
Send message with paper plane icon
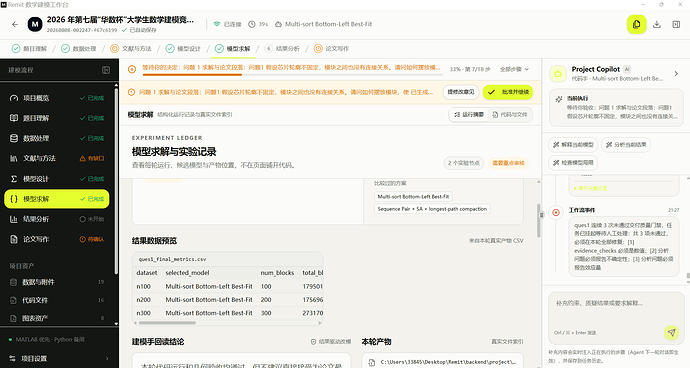pos(671,332)
